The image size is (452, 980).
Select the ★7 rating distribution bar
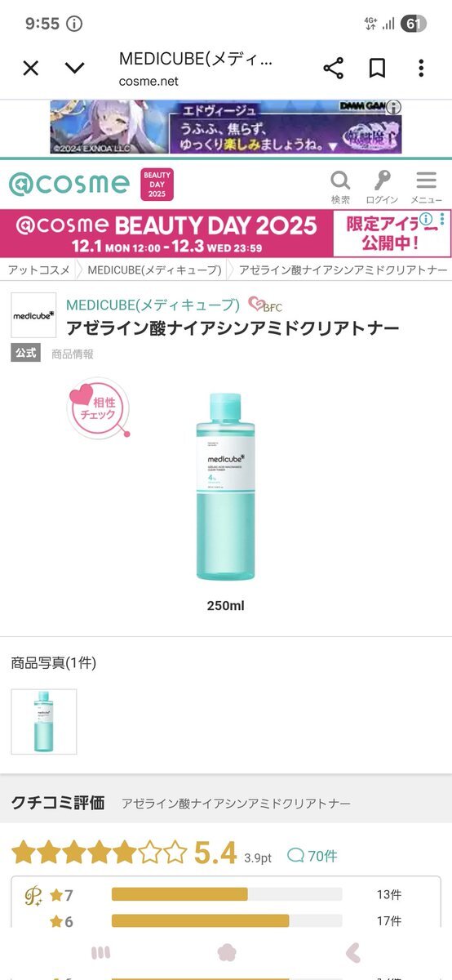coord(227,894)
